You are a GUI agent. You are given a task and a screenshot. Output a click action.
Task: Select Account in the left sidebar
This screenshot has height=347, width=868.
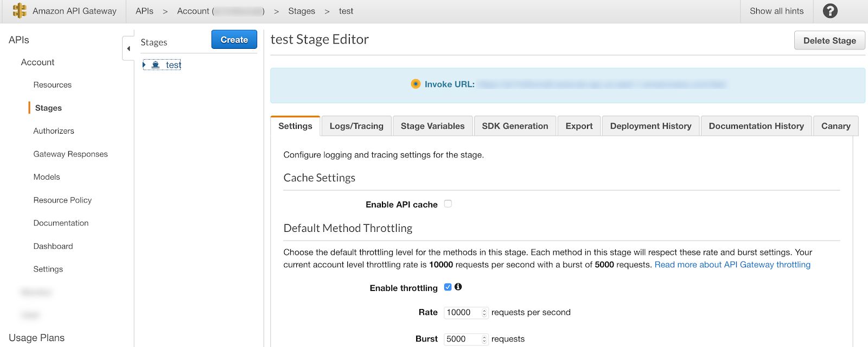tap(37, 62)
